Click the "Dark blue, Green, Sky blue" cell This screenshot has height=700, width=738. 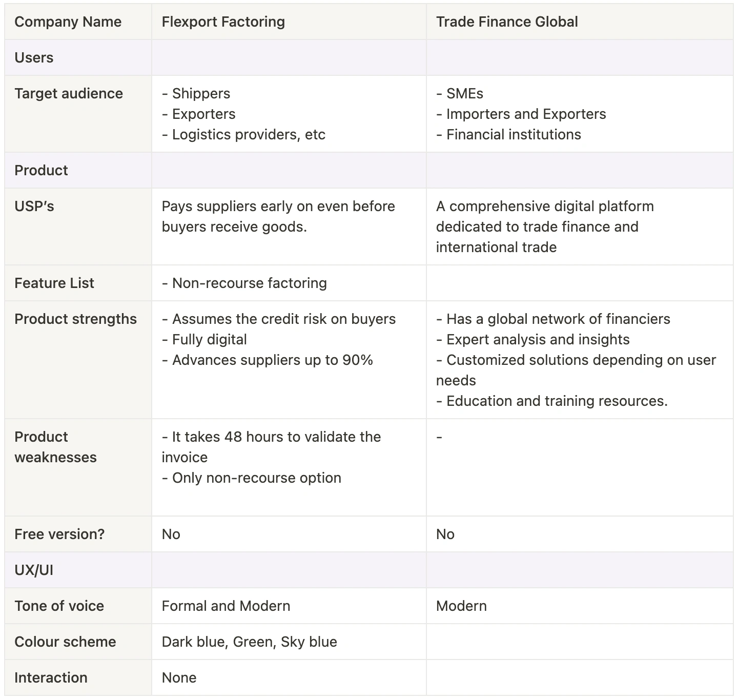click(250, 642)
